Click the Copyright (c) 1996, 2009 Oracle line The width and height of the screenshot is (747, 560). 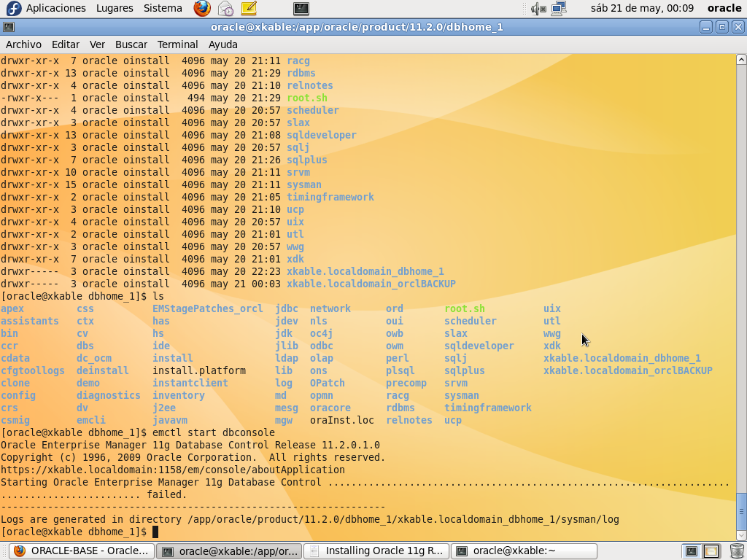pyautogui.click(x=193, y=457)
